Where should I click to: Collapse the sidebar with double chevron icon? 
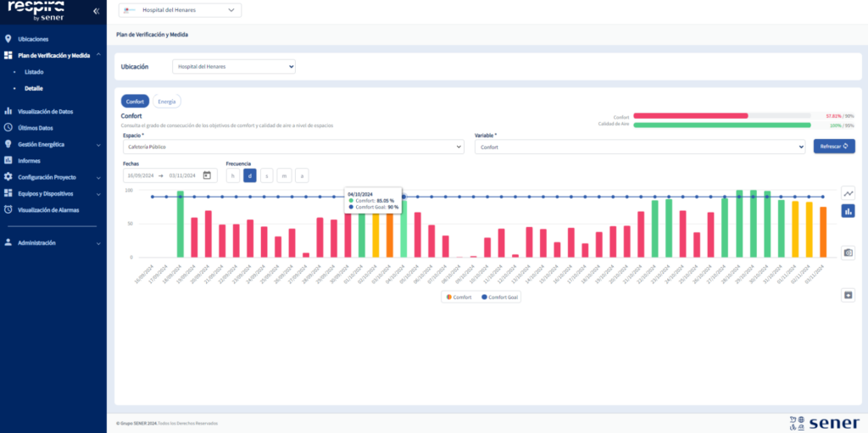tap(96, 11)
